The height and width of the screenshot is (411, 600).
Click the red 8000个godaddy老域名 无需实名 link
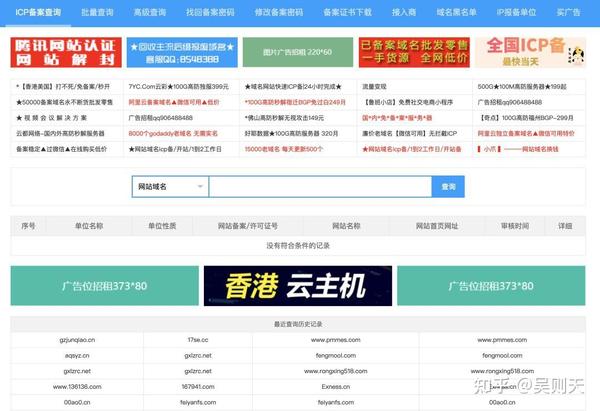point(173,134)
